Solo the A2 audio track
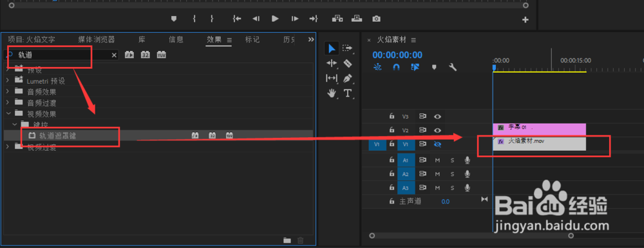 point(452,174)
